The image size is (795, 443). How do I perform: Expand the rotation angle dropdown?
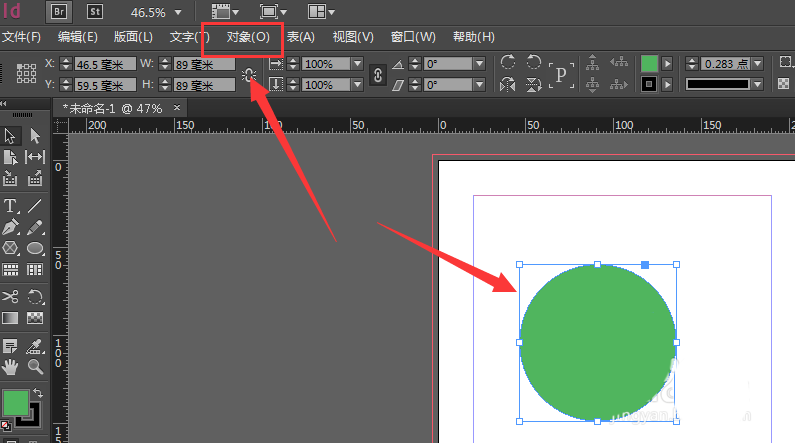pyautogui.click(x=480, y=64)
